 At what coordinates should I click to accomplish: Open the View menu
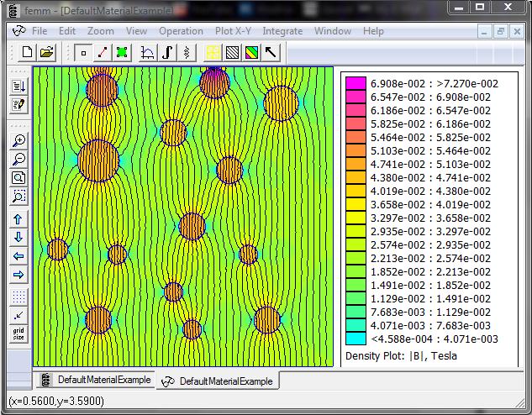tap(136, 31)
